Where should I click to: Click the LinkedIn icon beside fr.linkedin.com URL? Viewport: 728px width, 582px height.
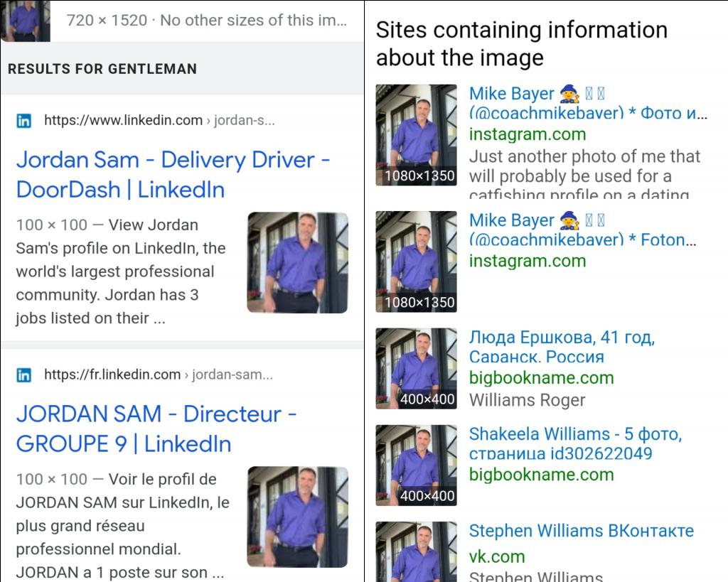23,375
